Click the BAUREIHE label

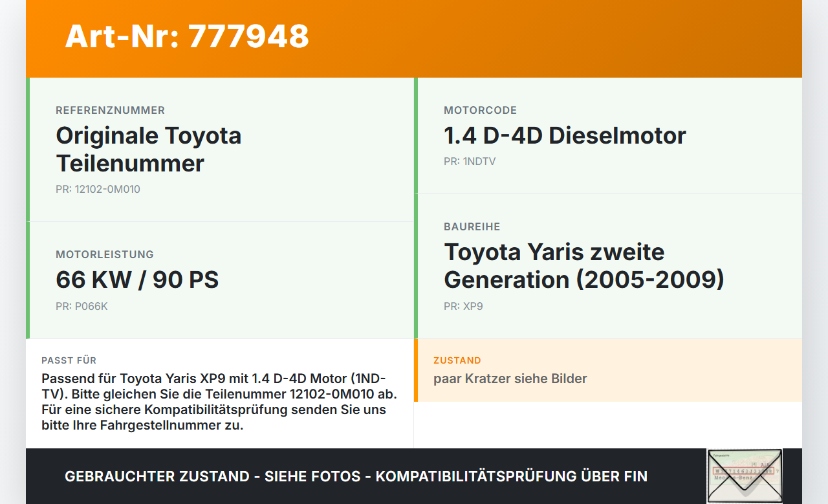472,226
